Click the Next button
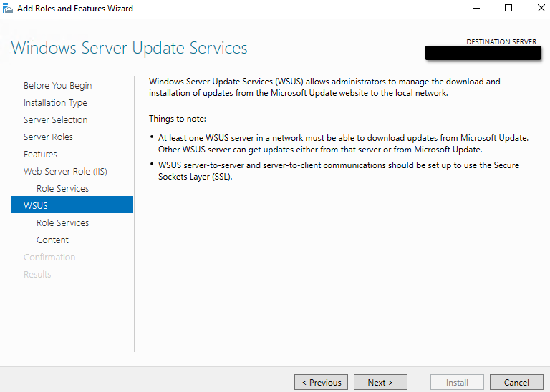The width and height of the screenshot is (550, 392). (380, 382)
